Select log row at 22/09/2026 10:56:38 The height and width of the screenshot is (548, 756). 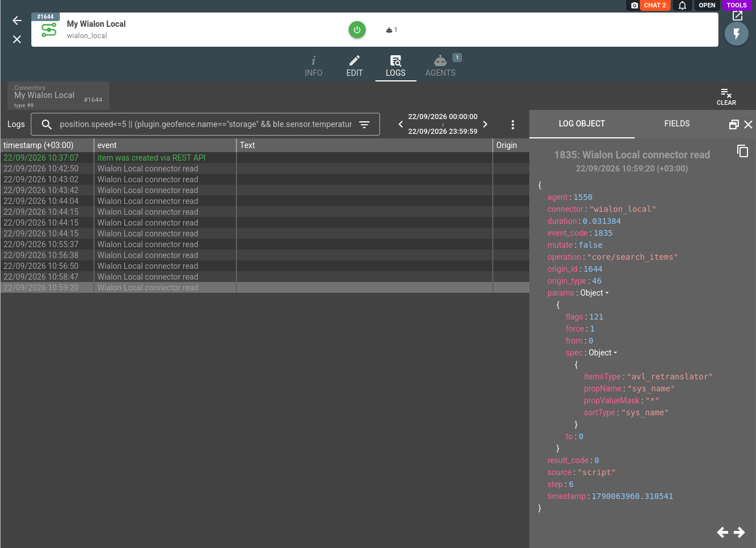[x=265, y=255]
